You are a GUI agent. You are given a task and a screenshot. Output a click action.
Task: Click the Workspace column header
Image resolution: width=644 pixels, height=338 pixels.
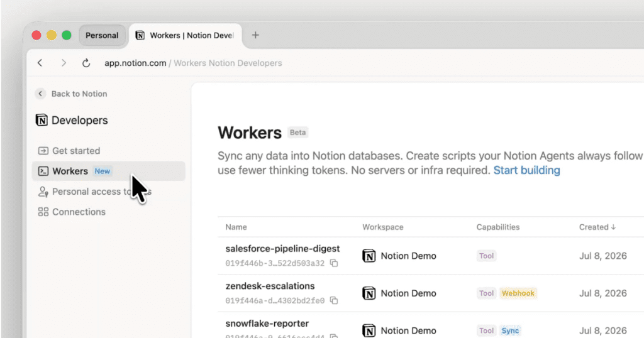coord(383,227)
